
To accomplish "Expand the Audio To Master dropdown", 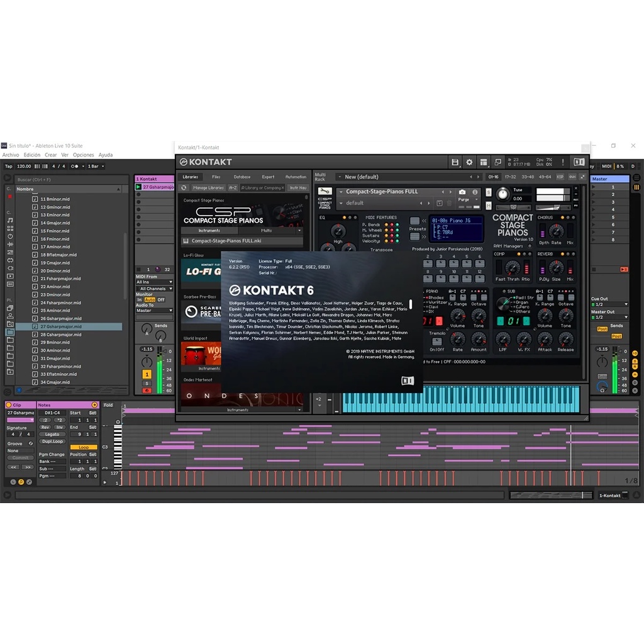I will (x=154, y=310).
